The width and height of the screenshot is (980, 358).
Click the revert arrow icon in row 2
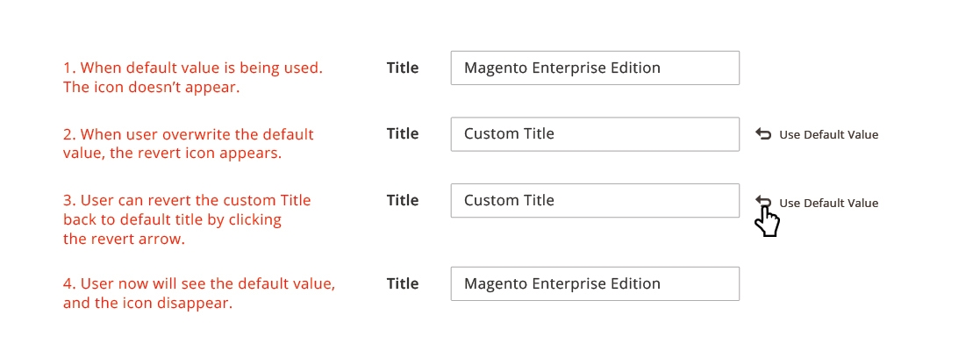762,133
